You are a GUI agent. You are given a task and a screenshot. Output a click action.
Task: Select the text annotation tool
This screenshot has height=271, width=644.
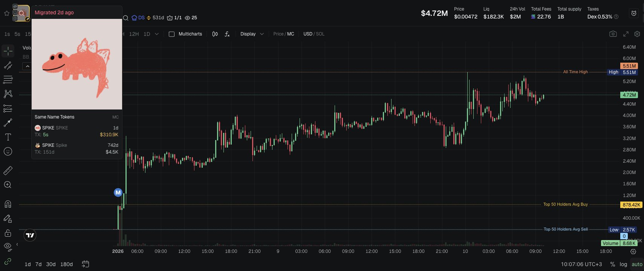coord(8,137)
